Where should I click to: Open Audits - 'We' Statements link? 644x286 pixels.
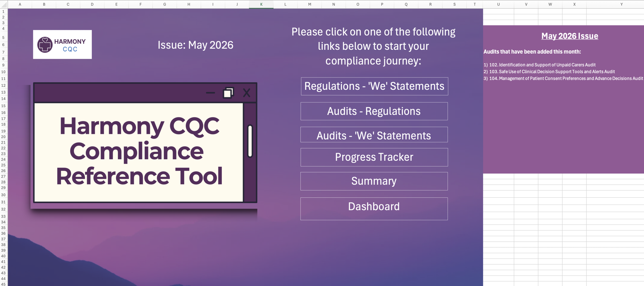coord(374,135)
